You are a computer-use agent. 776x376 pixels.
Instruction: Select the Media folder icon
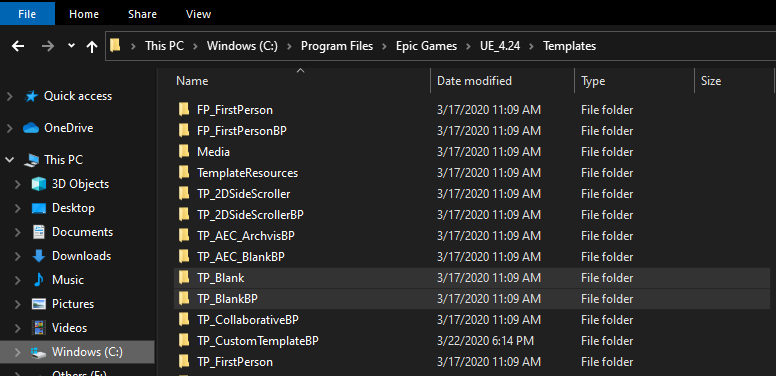pyautogui.click(x=184, y=151)
